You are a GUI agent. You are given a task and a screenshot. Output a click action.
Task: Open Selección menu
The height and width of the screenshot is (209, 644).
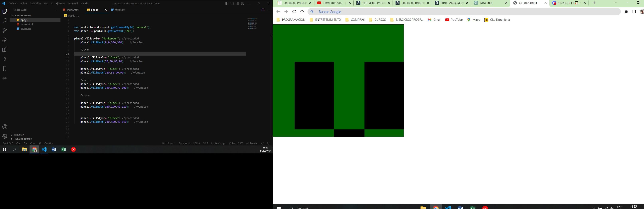(36, 4)
